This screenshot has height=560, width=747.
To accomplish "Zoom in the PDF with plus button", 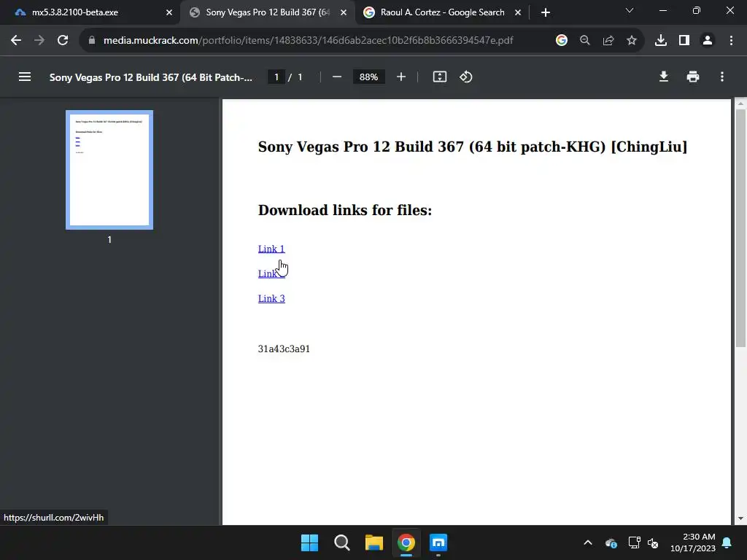I will point(401,77).
